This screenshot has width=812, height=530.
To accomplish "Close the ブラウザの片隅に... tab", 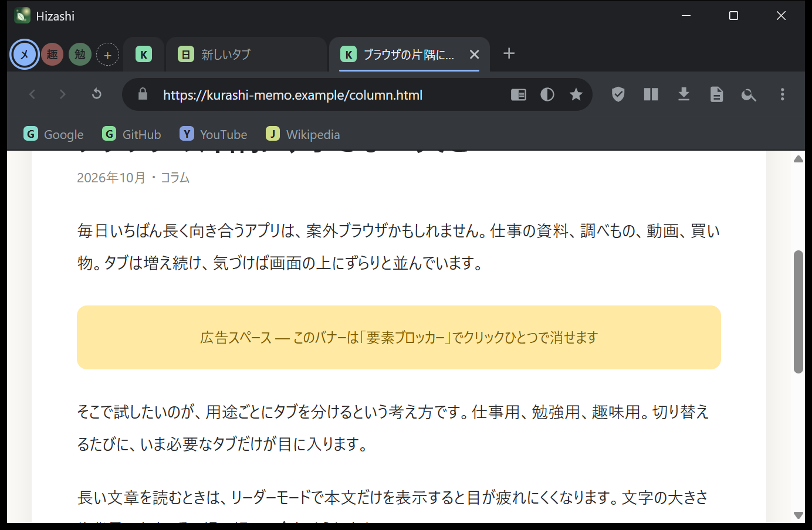I will (x=475, y=55).
